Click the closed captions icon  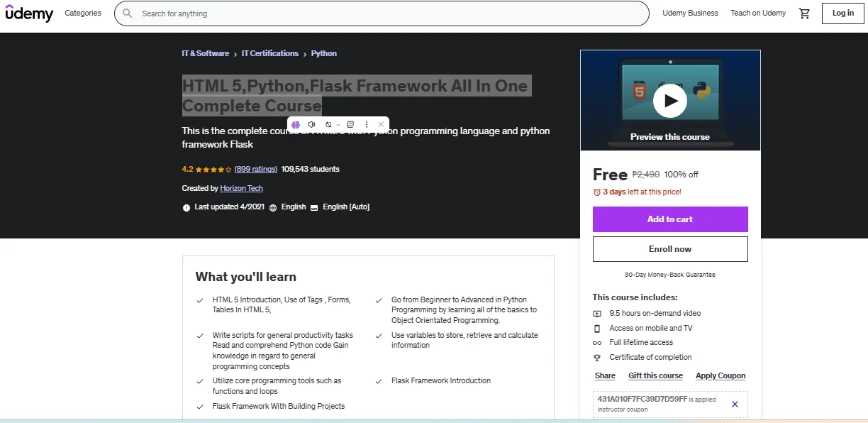coord(314,207)
